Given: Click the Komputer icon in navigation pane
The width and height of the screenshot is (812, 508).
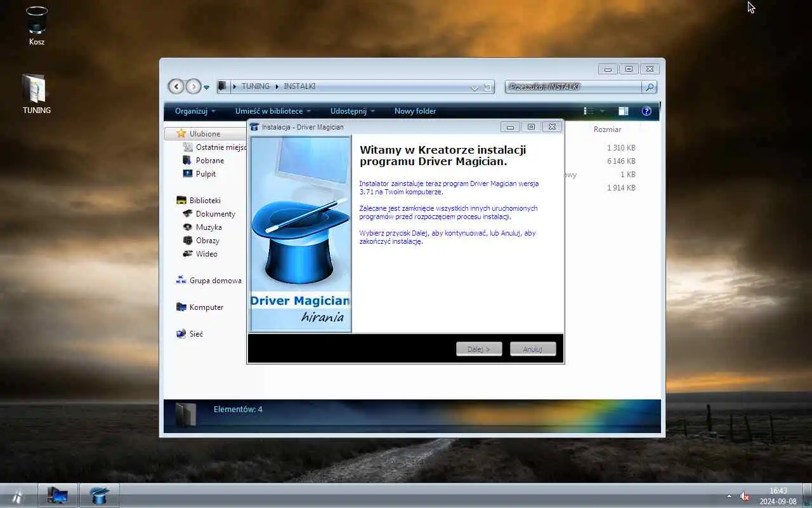Looking at the screenshot, I should (x=181, y=307).
